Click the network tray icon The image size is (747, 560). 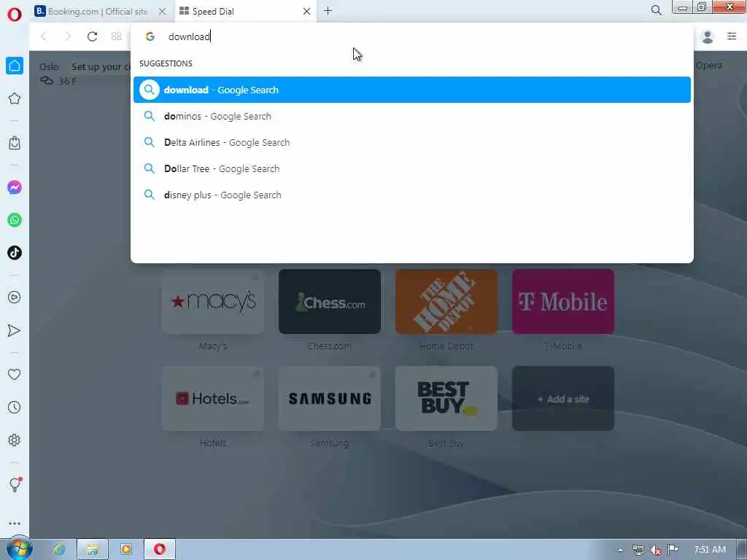click(x=638, y=550)
